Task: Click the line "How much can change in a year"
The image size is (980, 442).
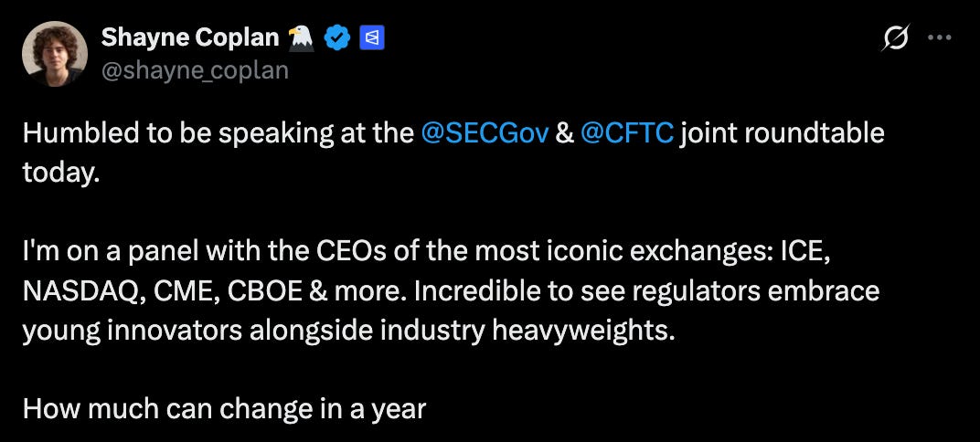Action: (224, 409)
